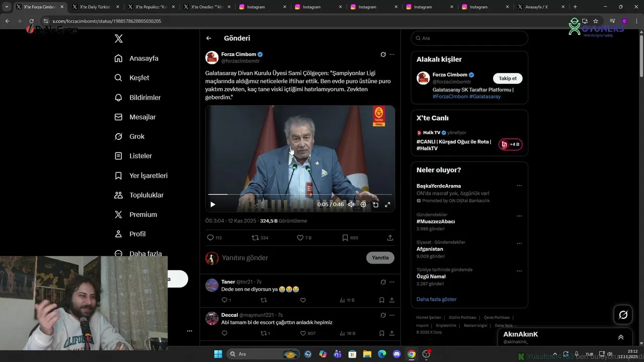Screen dimensions: 644x362
Task: Open File Explorer from the taskbar
Action: tap(367, 354)
